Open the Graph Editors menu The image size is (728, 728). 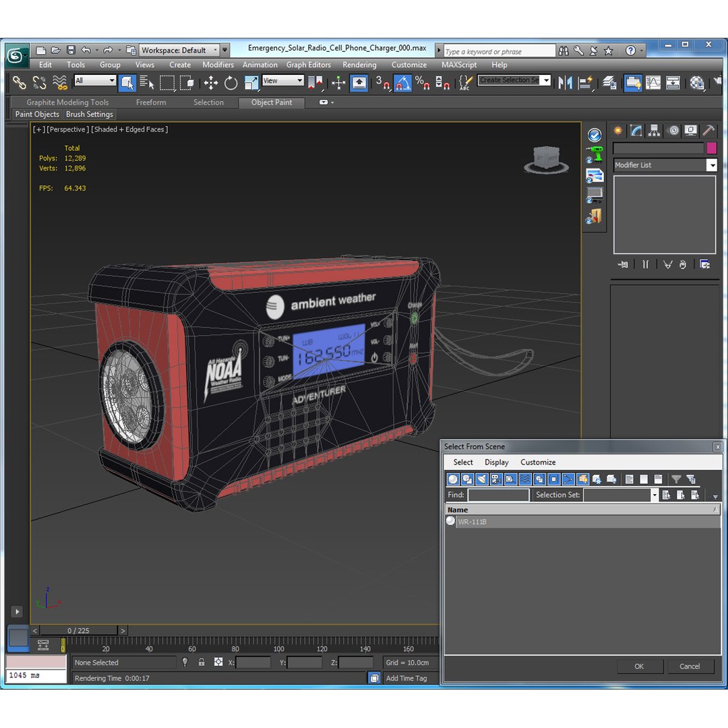coord(308,65)
